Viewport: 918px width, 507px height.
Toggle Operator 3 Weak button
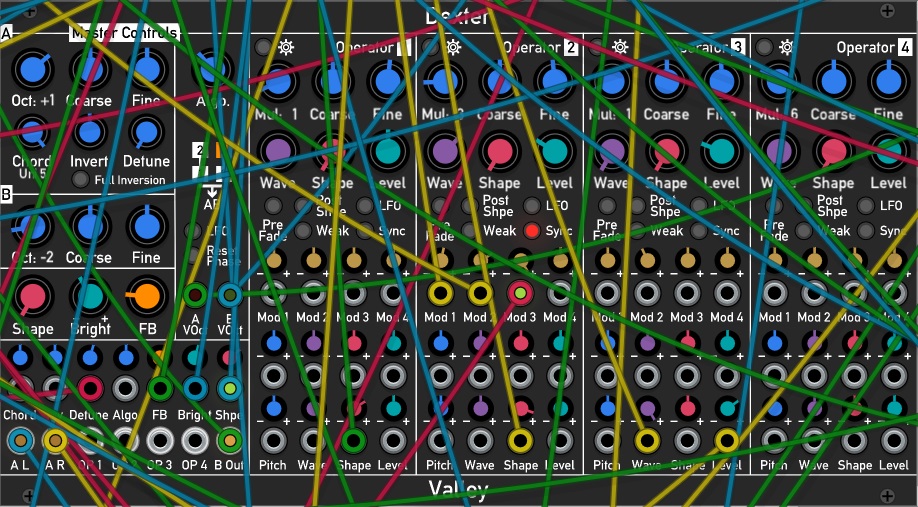tap(636, 231)
